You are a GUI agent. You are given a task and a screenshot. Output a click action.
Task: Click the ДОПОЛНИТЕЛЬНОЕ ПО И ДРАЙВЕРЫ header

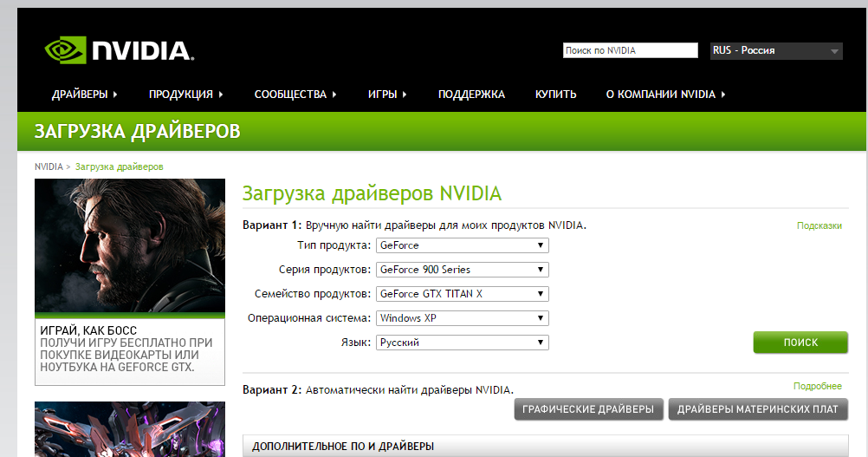(545, 447)
